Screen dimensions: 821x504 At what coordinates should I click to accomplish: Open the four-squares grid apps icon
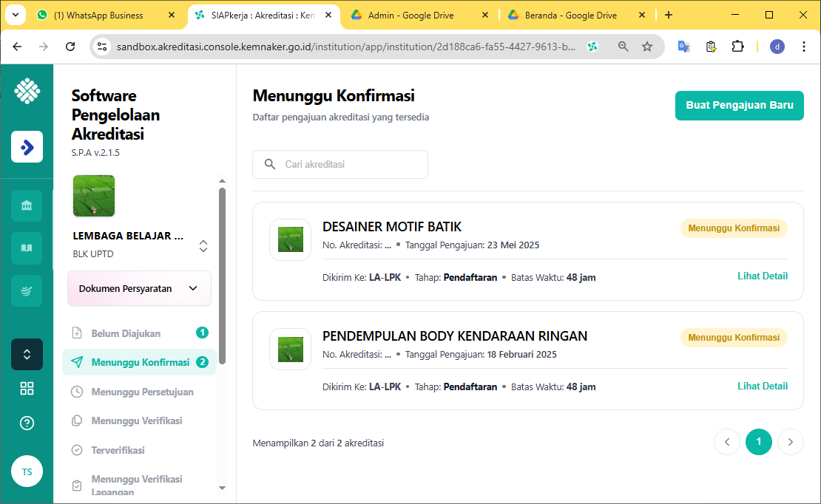(27, 389)
